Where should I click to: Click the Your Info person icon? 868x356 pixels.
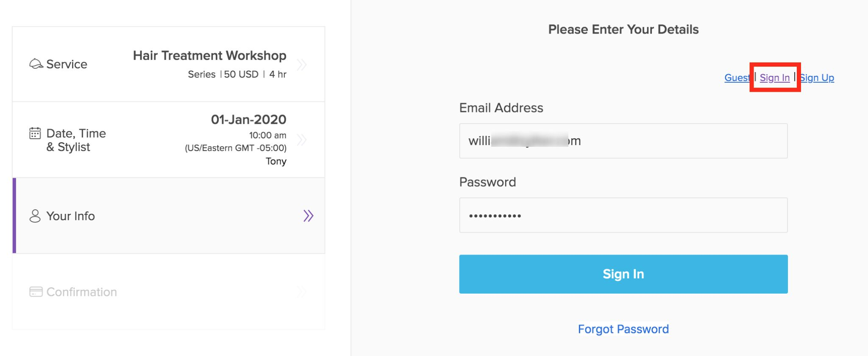[x=35, y=216]
